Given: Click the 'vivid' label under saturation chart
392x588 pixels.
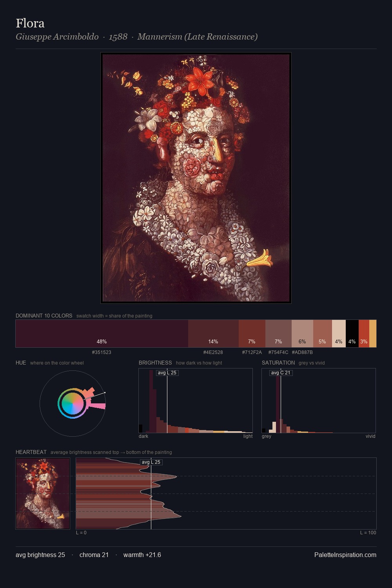Looking at the screenshot, I should tap(370, 436).
